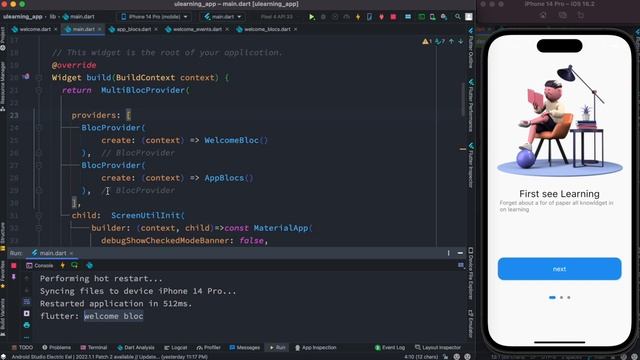Open the App Inspection tool window
This screenshot has height=360, width=640.
point(316,347)
